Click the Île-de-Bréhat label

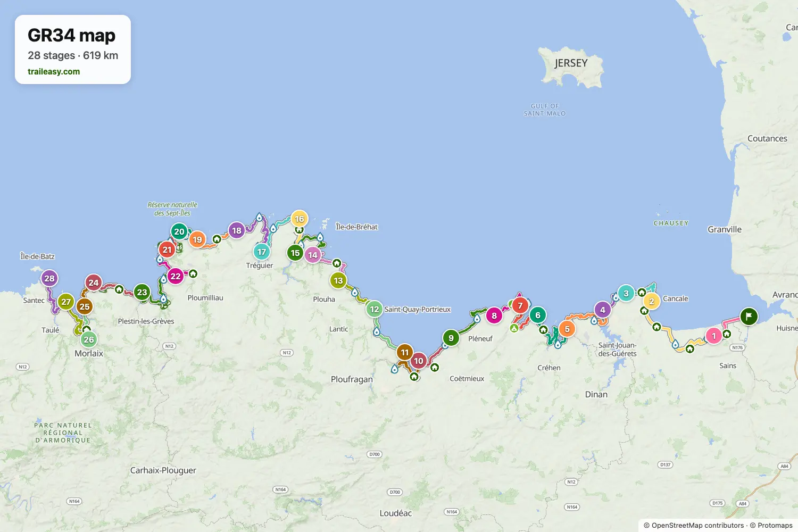[357, 227]
